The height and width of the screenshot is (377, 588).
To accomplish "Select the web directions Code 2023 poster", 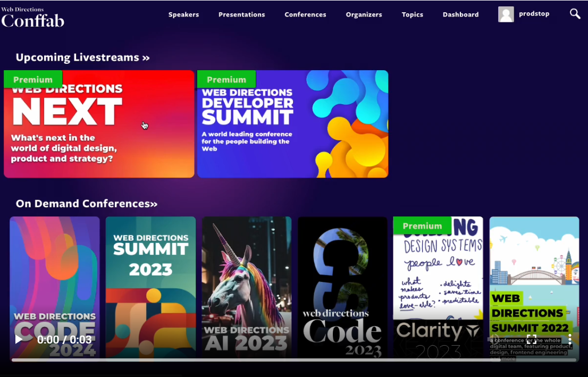I will point(342,288).
